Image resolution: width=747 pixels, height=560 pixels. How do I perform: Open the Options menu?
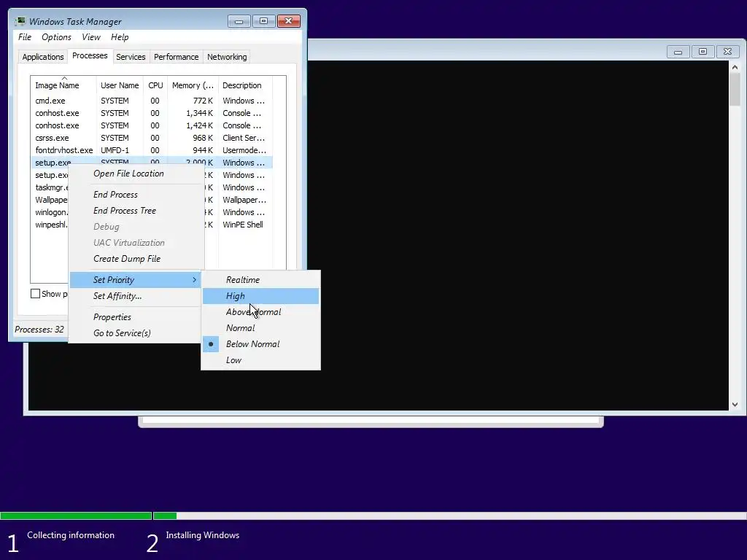tap(56, 37)
